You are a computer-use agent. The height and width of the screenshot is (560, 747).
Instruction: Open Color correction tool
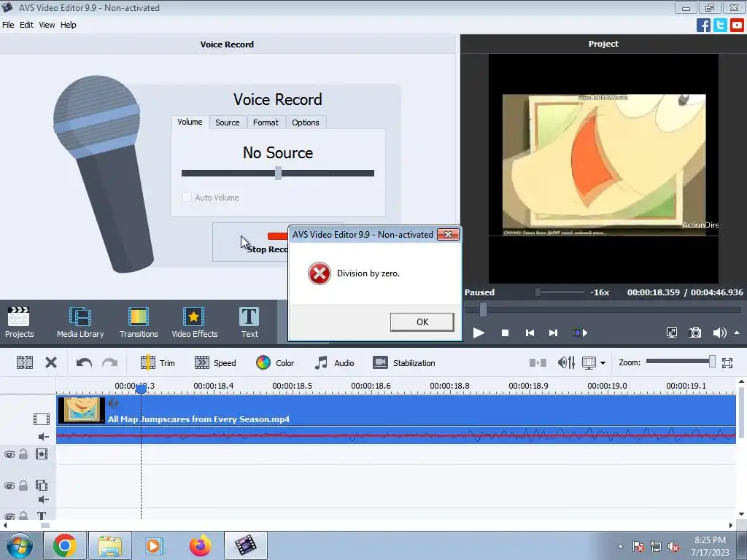point(275,363)
